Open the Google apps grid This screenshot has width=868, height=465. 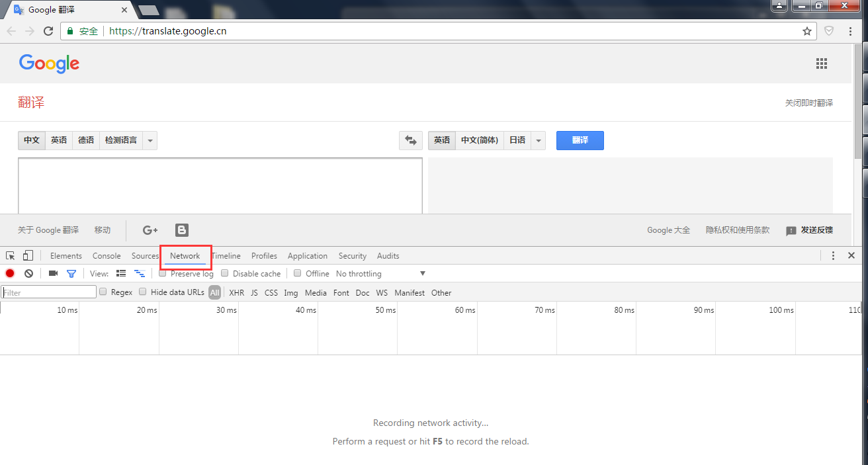(822, 63)
